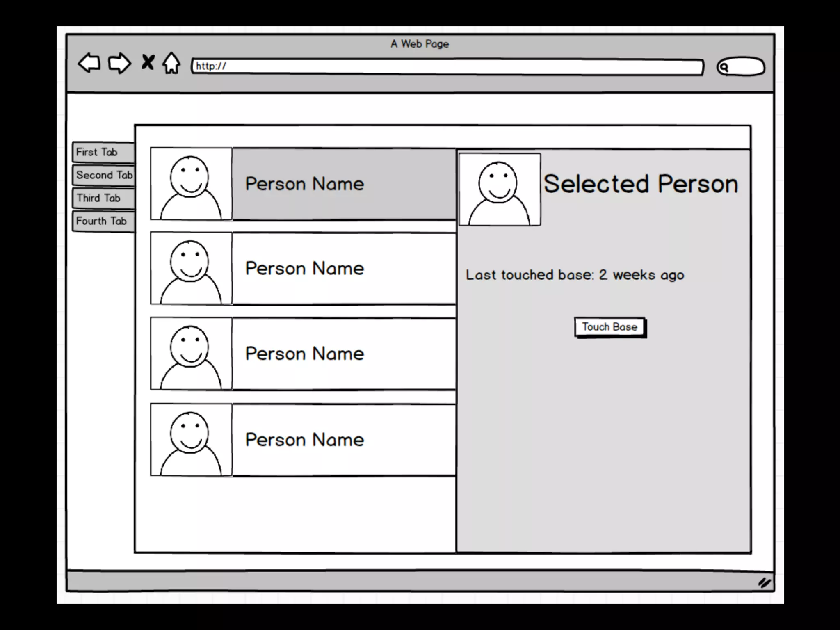
Task: Click the browser back arrow icon
Action: (x=89, y=63)
